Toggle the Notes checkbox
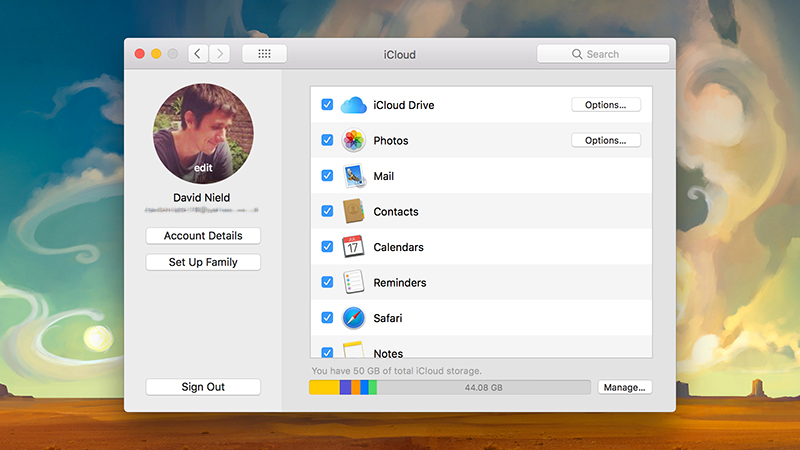800x450 pixels. 327,352
